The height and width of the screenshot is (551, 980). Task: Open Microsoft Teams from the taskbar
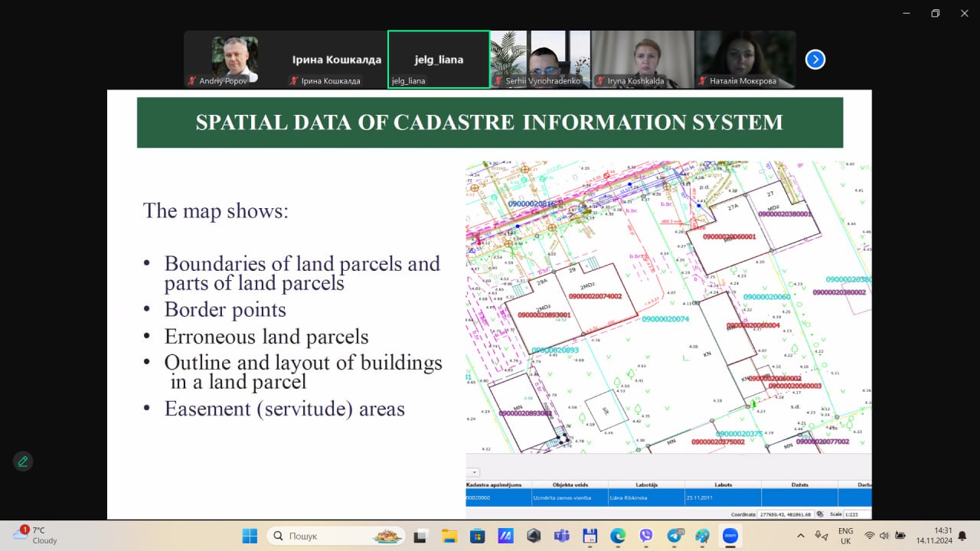[562, 536]
